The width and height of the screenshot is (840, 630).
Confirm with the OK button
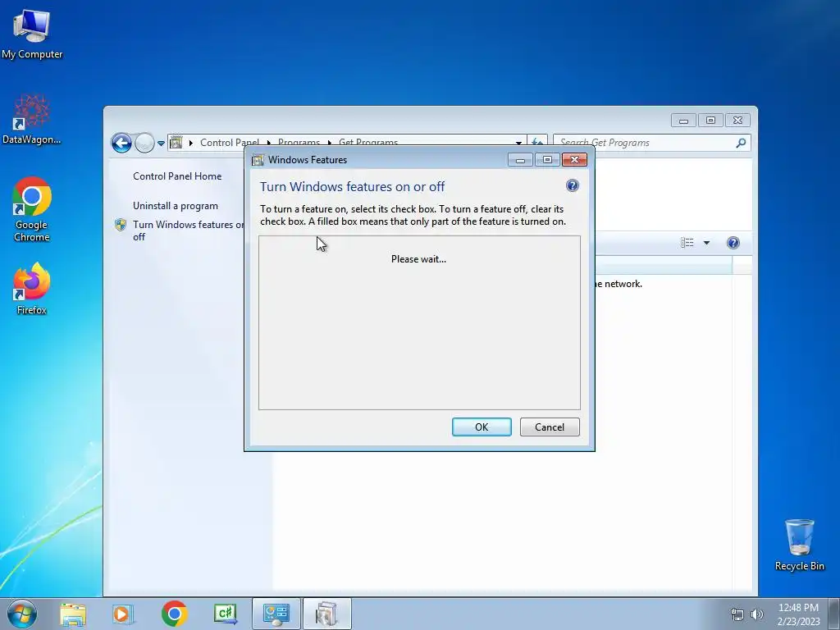point(482,427)
